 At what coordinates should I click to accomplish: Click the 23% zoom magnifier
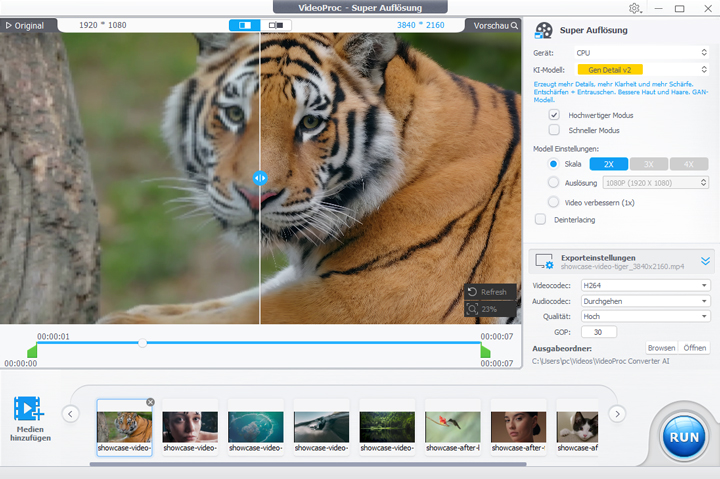pyautogui.click(x=472, y=310)
